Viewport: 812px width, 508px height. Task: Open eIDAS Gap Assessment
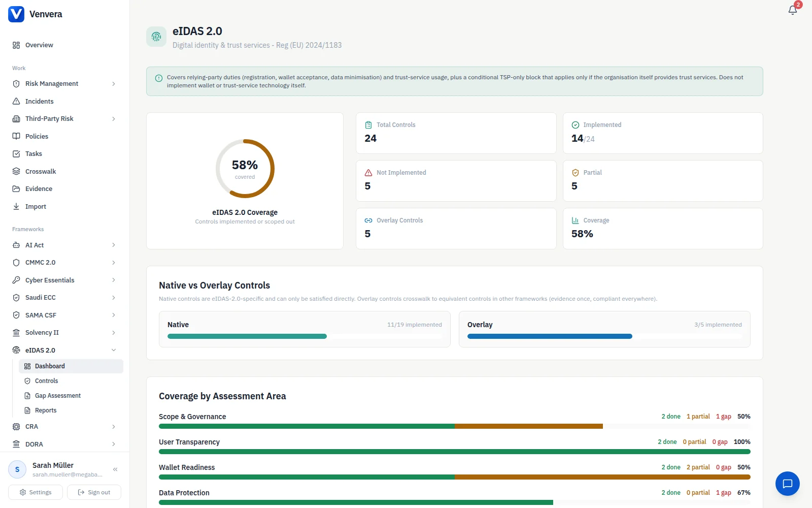[x=71, y=396]
